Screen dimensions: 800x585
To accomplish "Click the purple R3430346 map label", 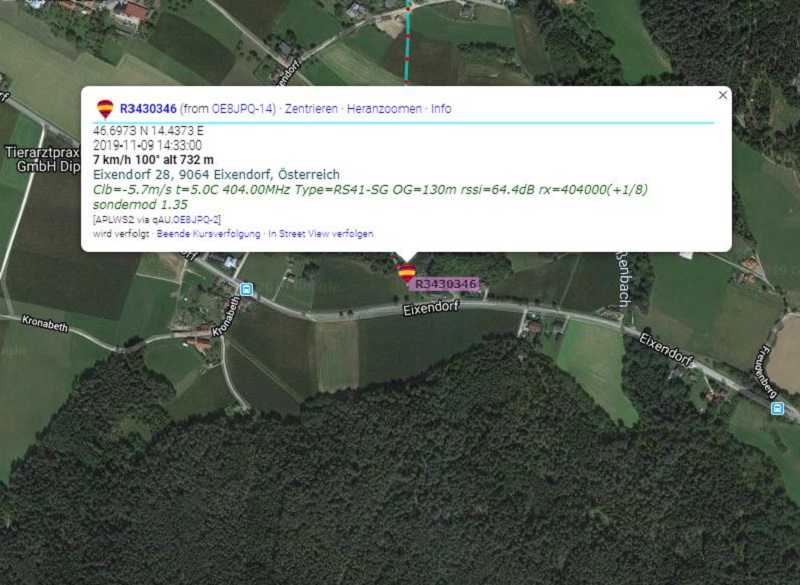I will tap(445, 284).
